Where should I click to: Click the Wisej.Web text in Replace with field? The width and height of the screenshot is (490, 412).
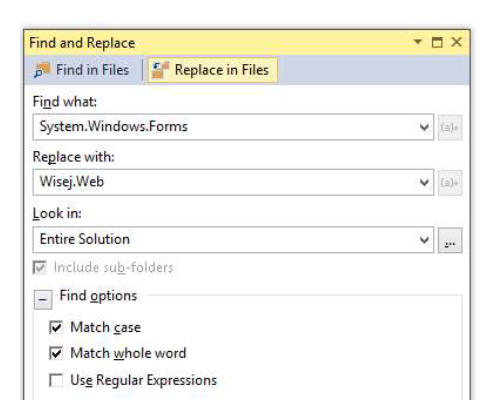pos(72,182)
